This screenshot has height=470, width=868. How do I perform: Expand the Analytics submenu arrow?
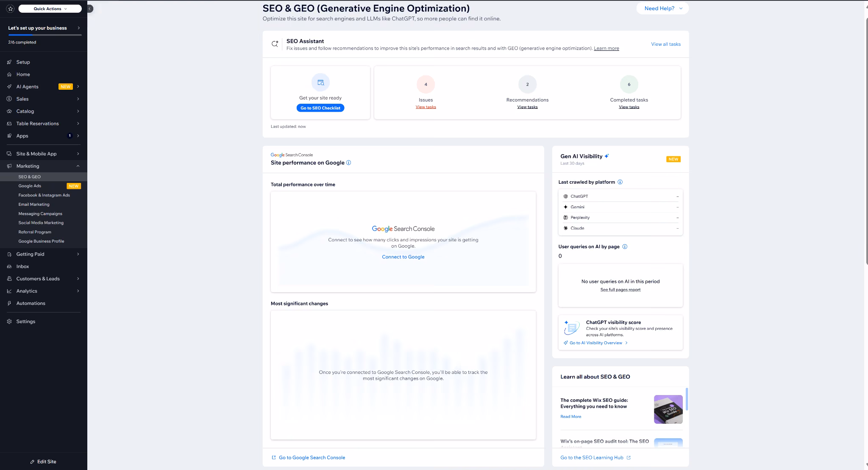(x=78, y=291)
